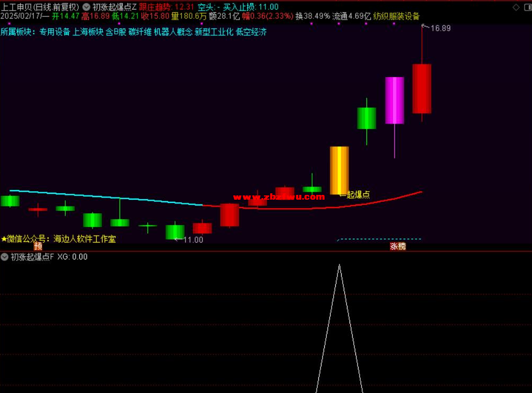Click the diamond icon in the top-right corner

pyautogui.click(x=516, y=7)
